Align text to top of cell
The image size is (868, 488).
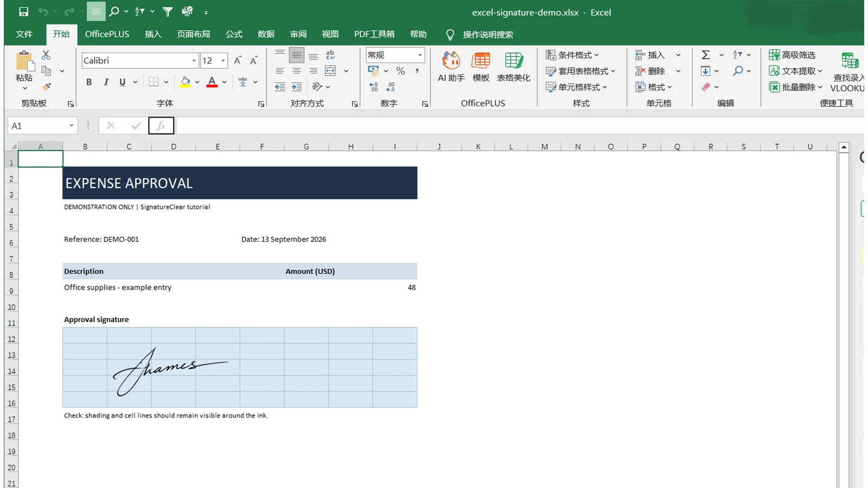click(x=280, y=54)
